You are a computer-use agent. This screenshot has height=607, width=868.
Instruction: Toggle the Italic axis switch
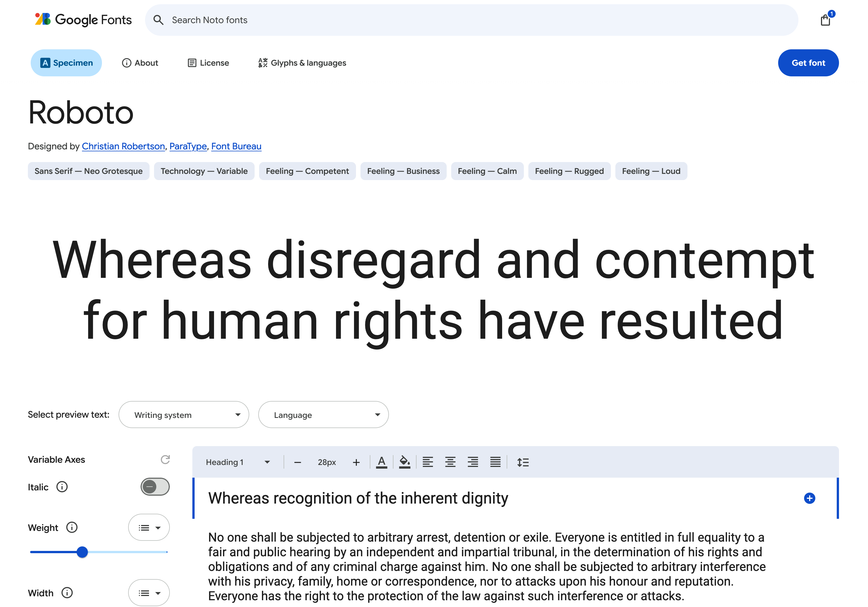coord(155,487)
